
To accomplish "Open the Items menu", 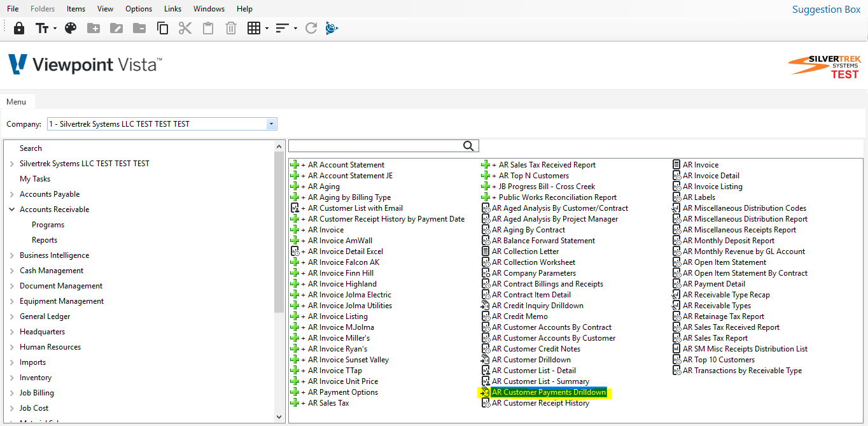I will [76, 9].
